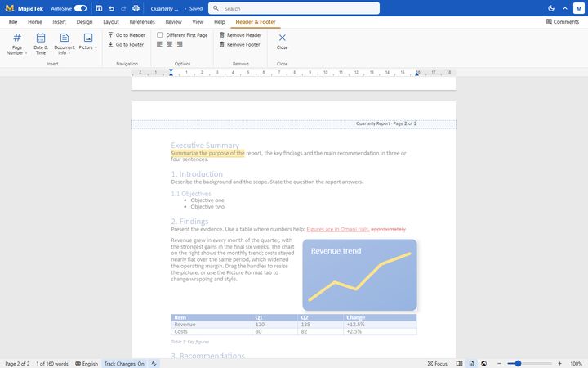The image size is (588, 368).
Task: Click the '1 of 160 words' counter
Action: (x=52, y=363)
